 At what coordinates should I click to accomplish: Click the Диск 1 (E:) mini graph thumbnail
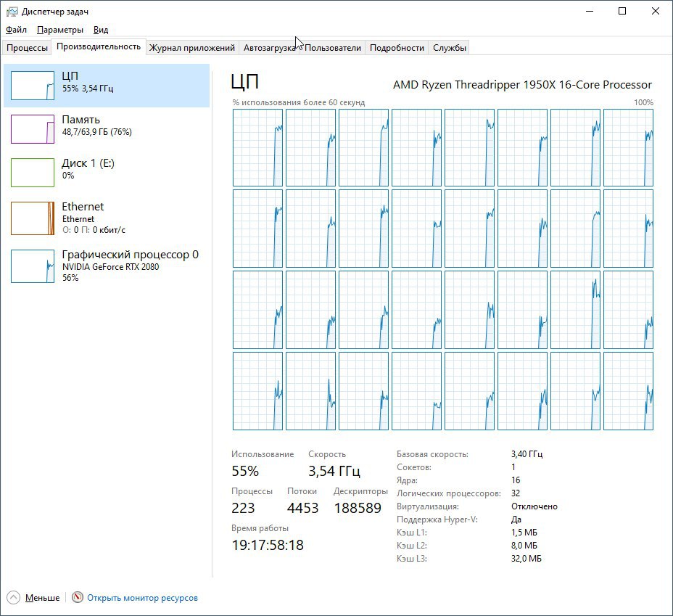pyautogui.click(x=33, y=173)
